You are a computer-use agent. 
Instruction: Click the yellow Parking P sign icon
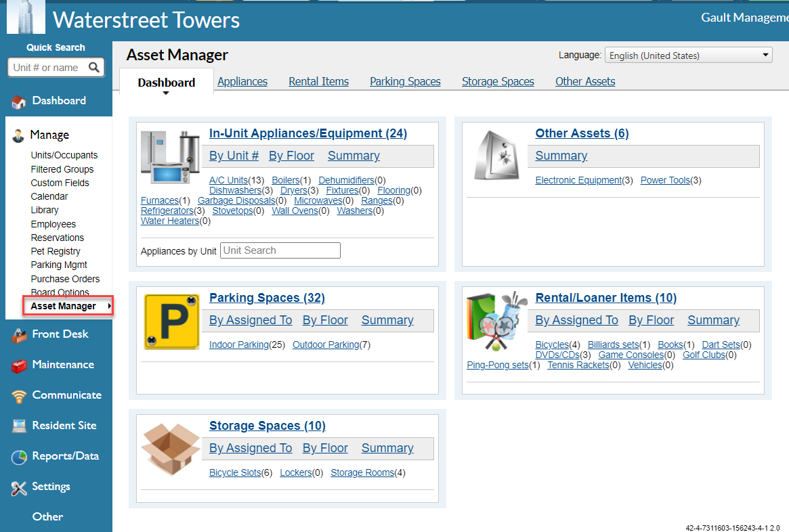171,322
